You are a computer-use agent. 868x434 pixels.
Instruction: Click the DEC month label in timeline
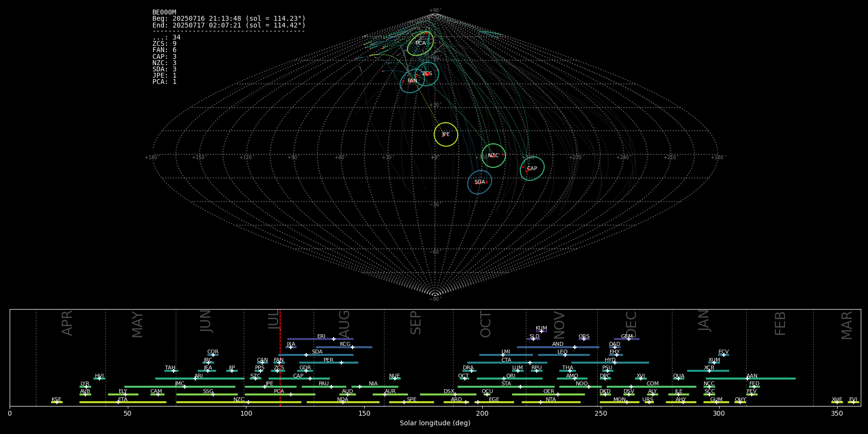(631, 325)
